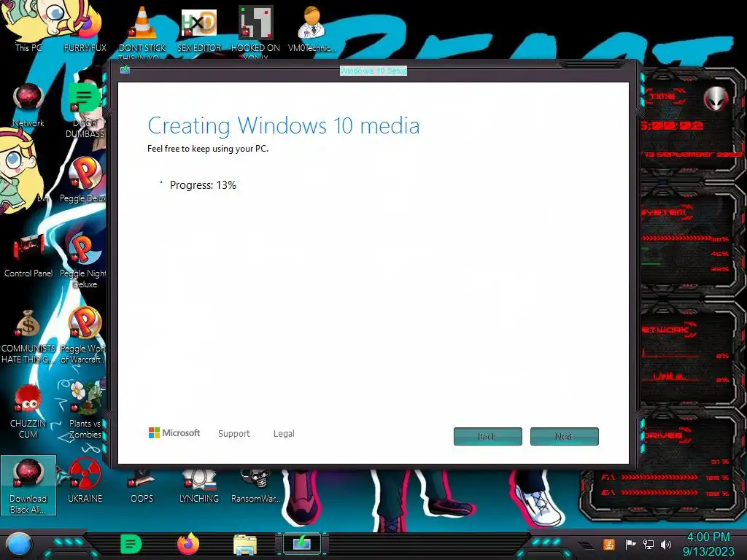This screenshot has height=560, width=747.
Task: Click the Creating Windows 10 media heading
Action: tap(284, 125)
